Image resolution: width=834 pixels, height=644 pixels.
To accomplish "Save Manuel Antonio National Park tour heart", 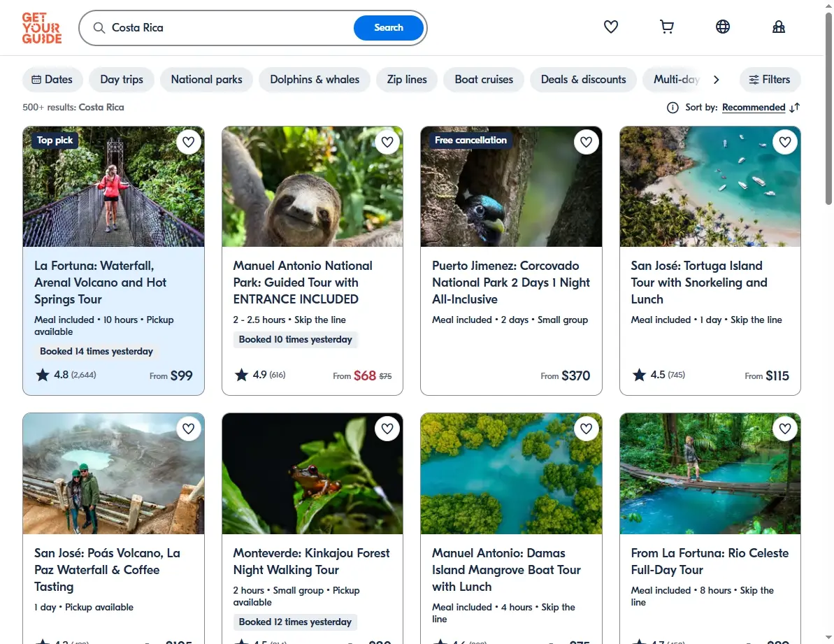I will (387, 142).
